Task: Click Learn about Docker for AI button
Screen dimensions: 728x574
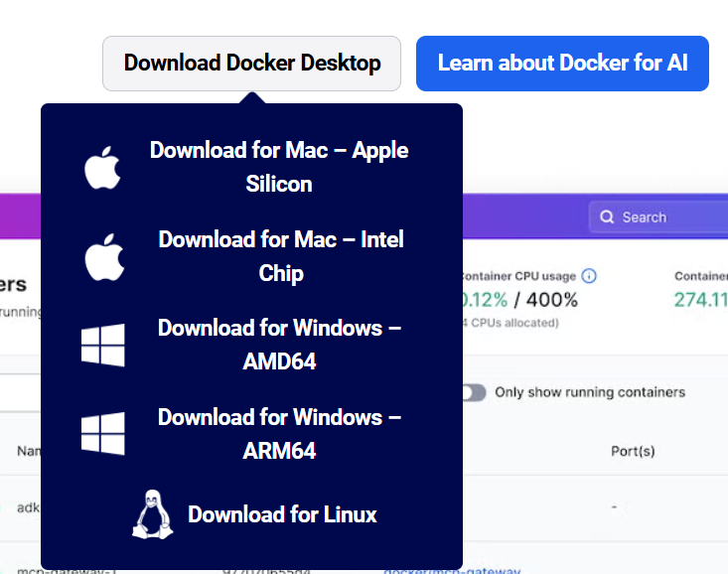Action: tap(562, 64)
